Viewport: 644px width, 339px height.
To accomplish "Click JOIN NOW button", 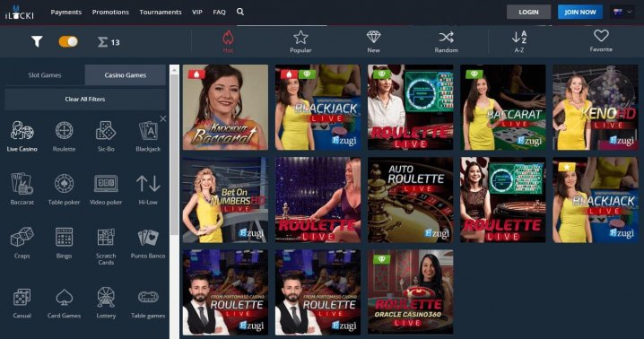I will 580,12.
